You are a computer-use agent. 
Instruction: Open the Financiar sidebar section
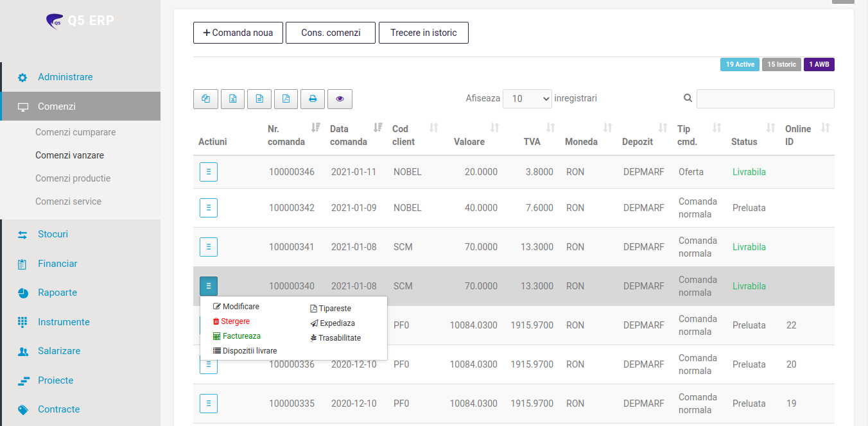(57, 264)
